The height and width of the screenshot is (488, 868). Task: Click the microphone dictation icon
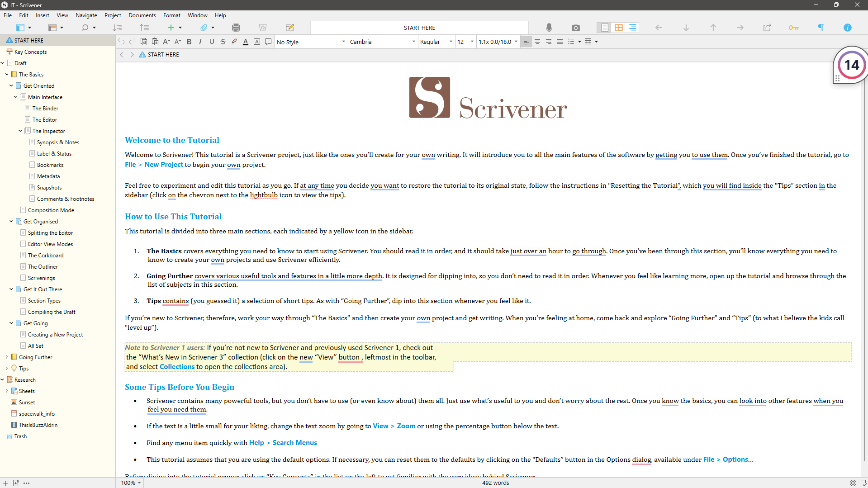[x=549, y=28]
